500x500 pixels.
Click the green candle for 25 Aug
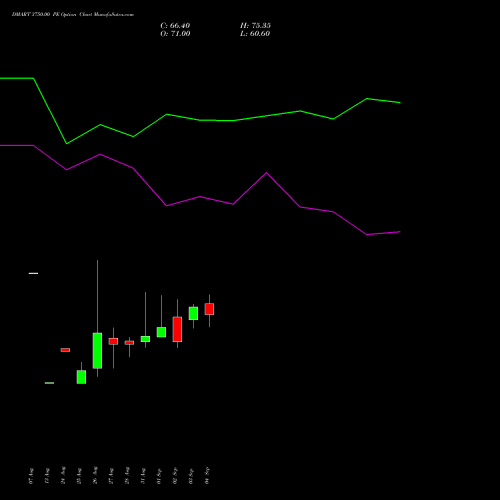81,377
